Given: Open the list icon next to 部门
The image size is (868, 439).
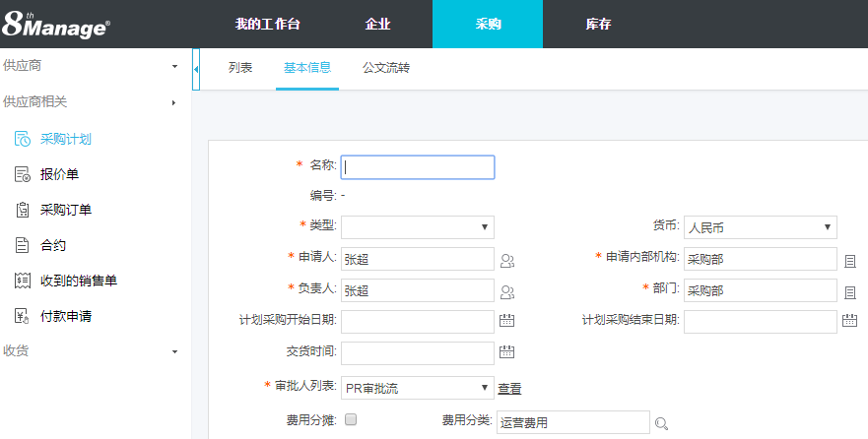Looking at the screenshot, I should pos(850,292).
